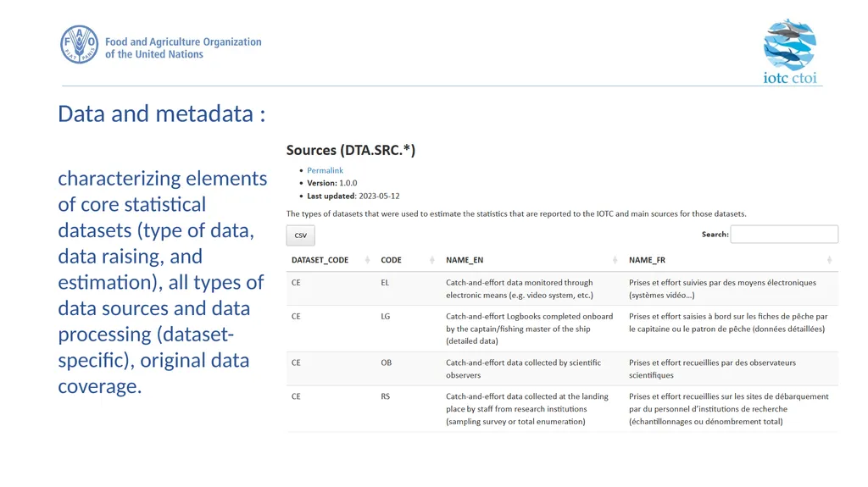Image resolution: width=868 pixels, height=487 pixels.
Task: Sort by the CODE column header
Action: coord(391,260)
